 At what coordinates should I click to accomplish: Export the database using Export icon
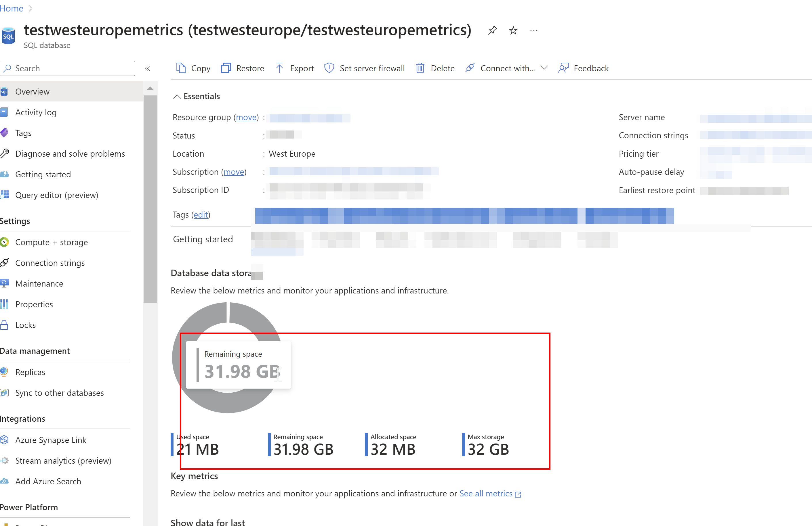coord(279,68)
